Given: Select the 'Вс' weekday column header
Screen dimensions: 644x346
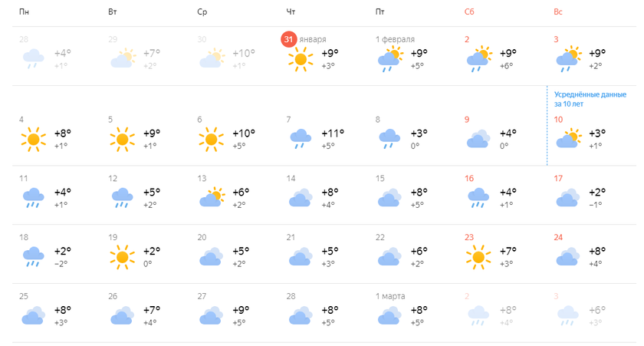Looking at the screenshot, I should [558, 12].
